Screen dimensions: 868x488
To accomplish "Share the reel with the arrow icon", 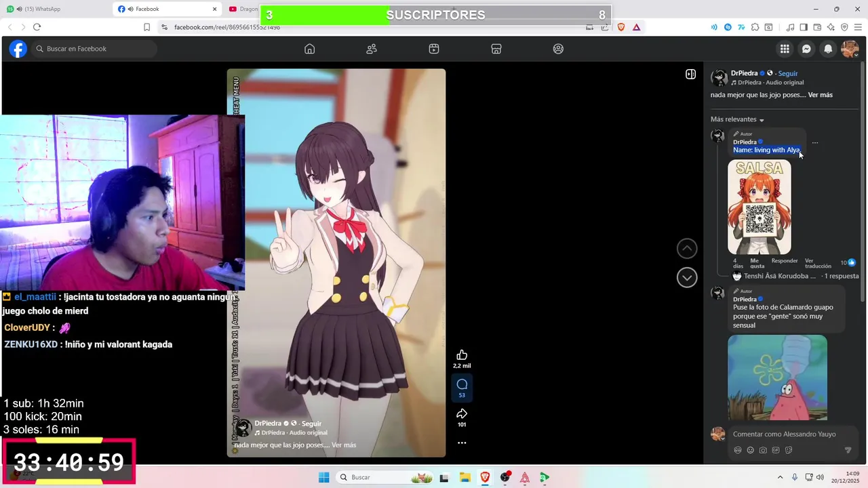I will click(462, 413).
